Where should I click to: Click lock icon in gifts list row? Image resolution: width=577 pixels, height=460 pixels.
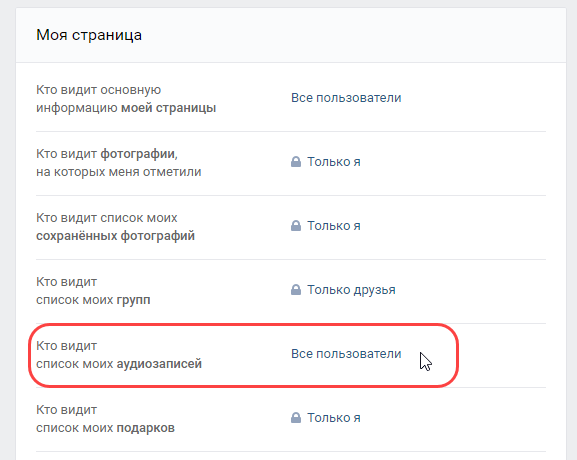click(x=296, y=418)
